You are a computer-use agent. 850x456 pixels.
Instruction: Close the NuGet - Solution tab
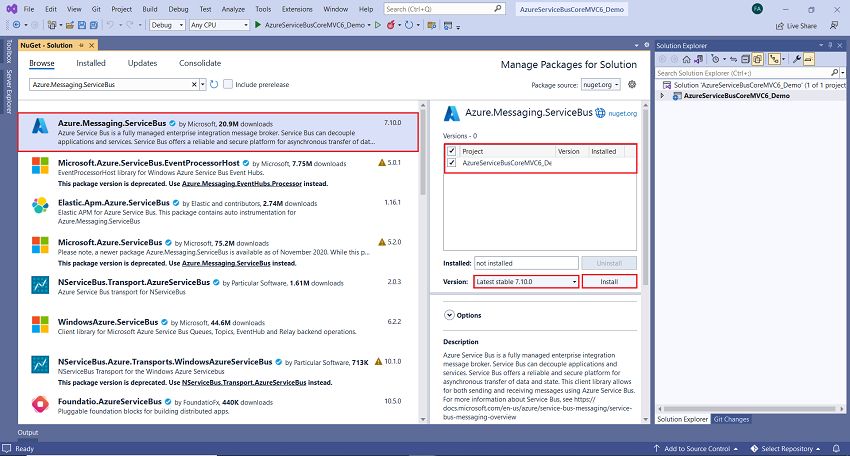[92, 45]
